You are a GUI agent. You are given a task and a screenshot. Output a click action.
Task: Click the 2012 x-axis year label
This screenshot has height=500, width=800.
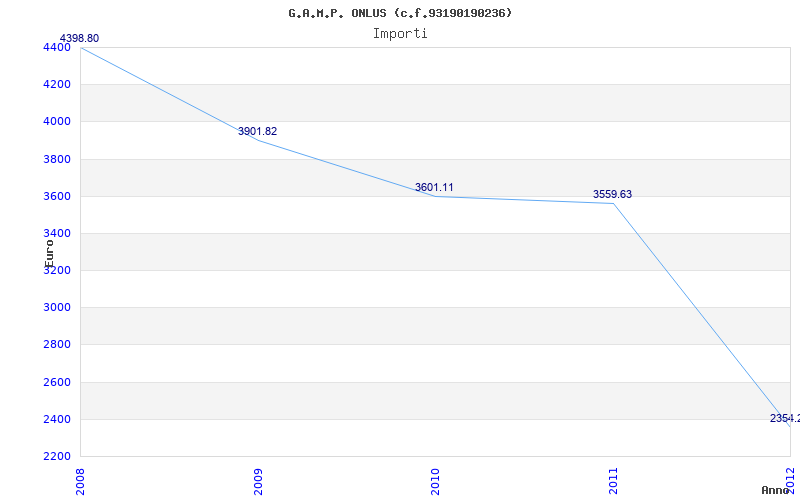click(x=791, y=479)
